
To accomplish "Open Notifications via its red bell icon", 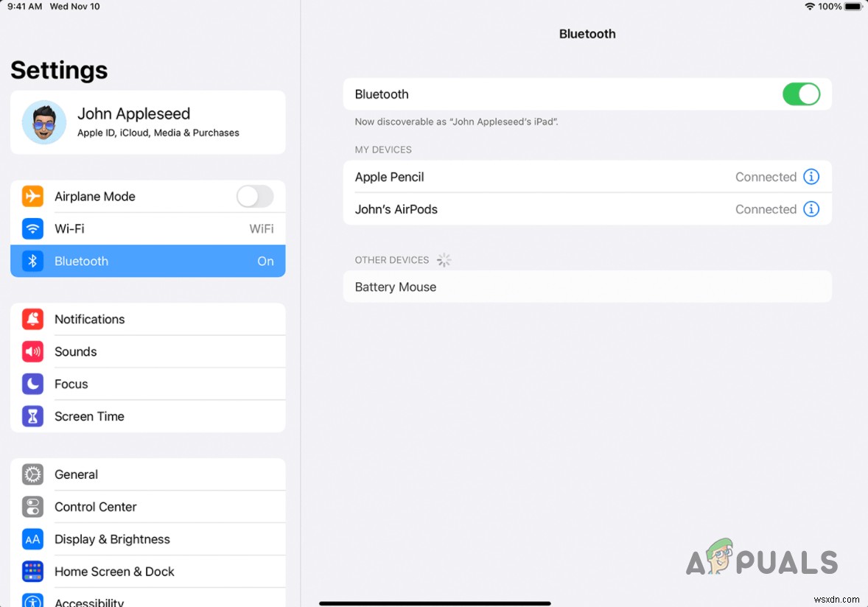I will click(32, 319).
